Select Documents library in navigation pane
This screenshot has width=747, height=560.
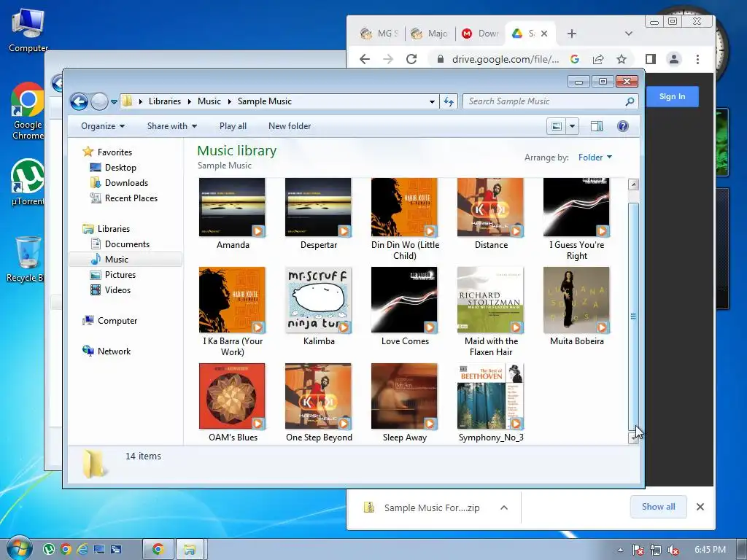click(127, 244)
